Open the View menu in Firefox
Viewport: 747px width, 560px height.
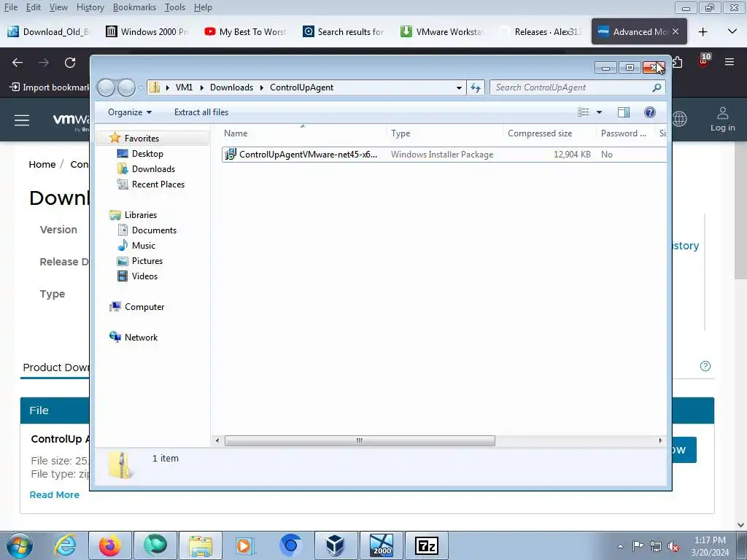pos(58,7)
